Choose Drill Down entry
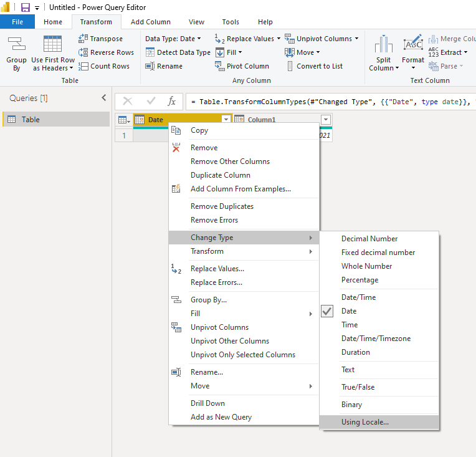476x457 pixels. (x=244, y=403)
